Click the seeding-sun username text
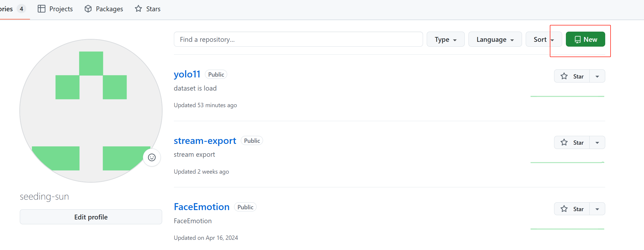The width and height of the screenshot is (644, 250). coord(44,197)
